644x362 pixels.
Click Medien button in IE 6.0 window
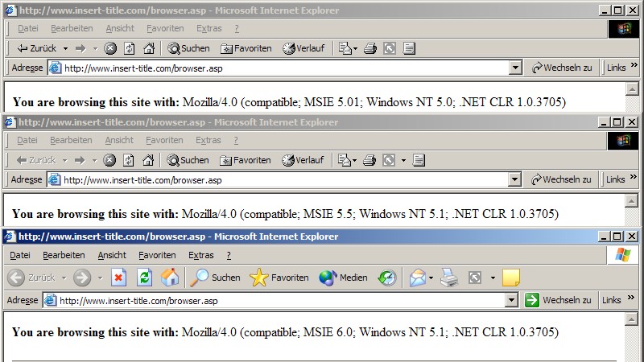click(343, 278)
